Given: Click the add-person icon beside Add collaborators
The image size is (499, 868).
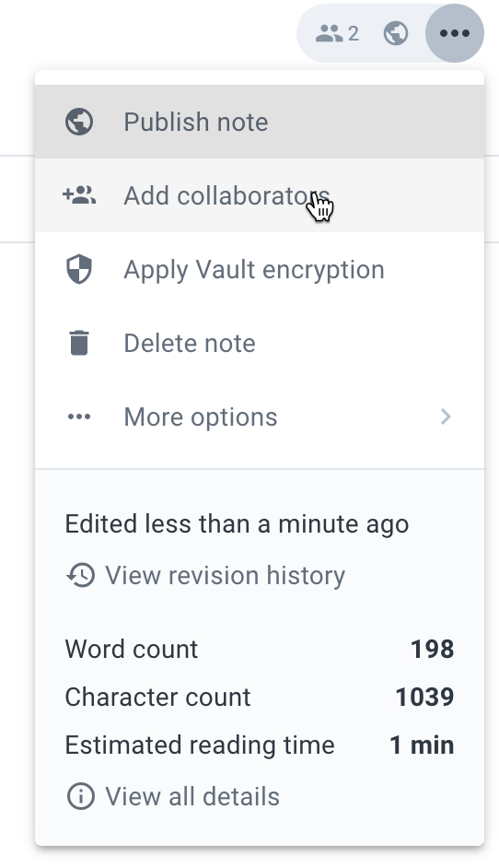Looking at the screenshot, I should 79,195.
